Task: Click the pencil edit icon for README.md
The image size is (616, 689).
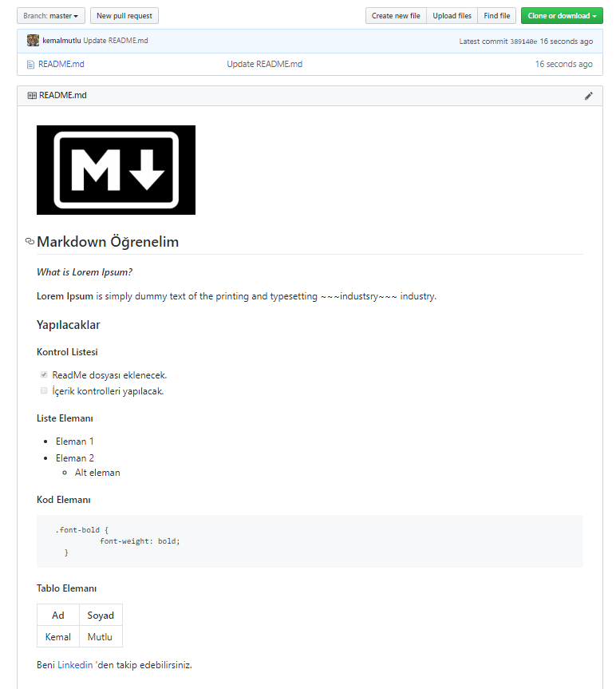Action: pos(588,96)
